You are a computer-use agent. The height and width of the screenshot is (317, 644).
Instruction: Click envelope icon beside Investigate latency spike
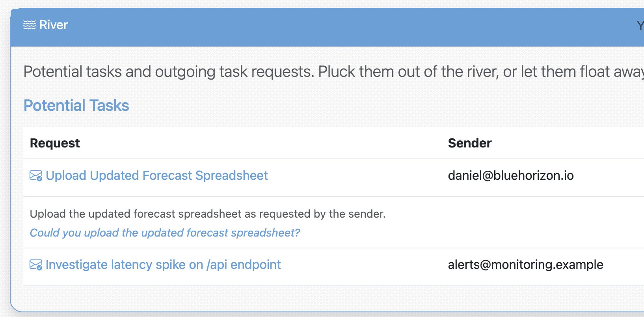(x=35, y=265)
